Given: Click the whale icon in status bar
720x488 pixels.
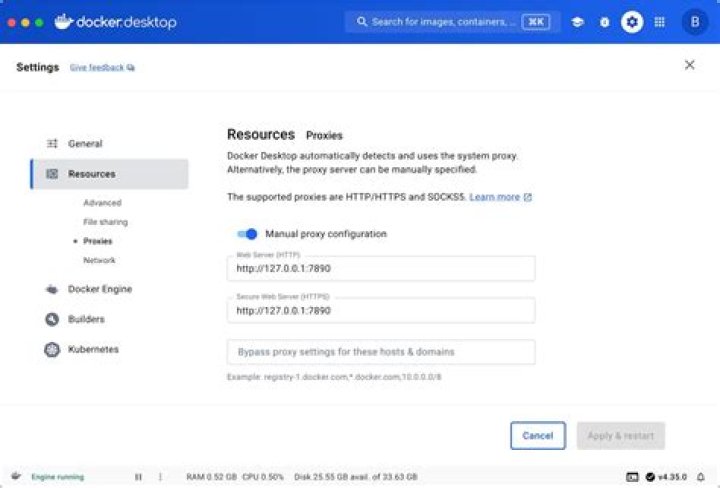Looking at the screenshot, I should (x=16, y=476).
